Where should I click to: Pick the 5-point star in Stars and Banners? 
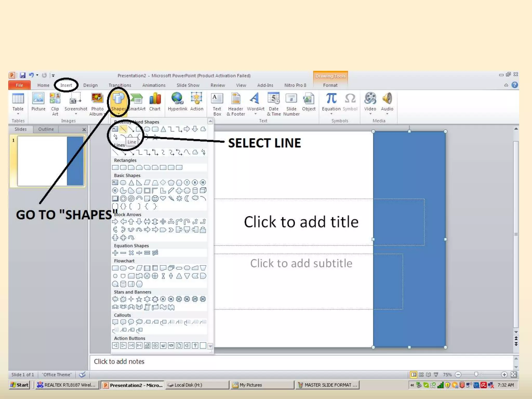139,299
